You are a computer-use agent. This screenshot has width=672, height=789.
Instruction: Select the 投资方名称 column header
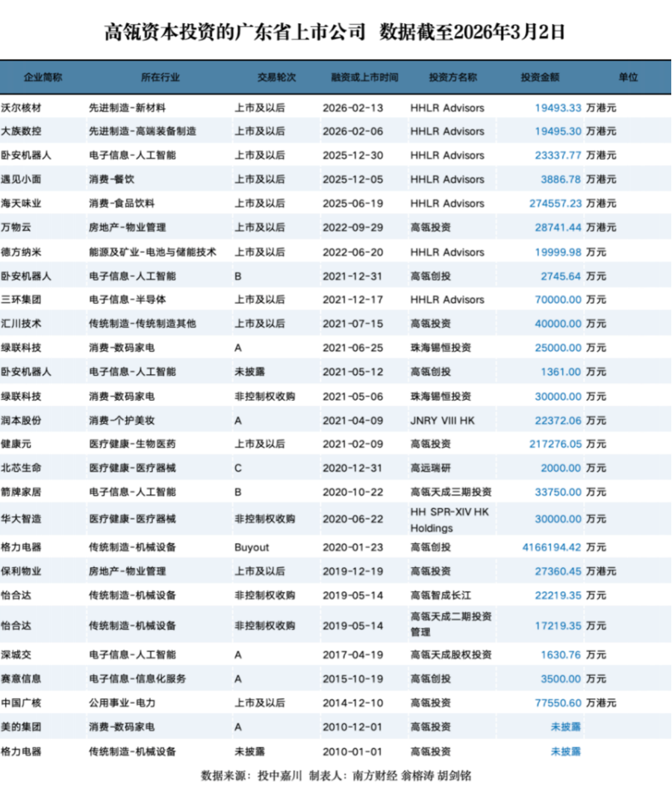tap(452, 77)
